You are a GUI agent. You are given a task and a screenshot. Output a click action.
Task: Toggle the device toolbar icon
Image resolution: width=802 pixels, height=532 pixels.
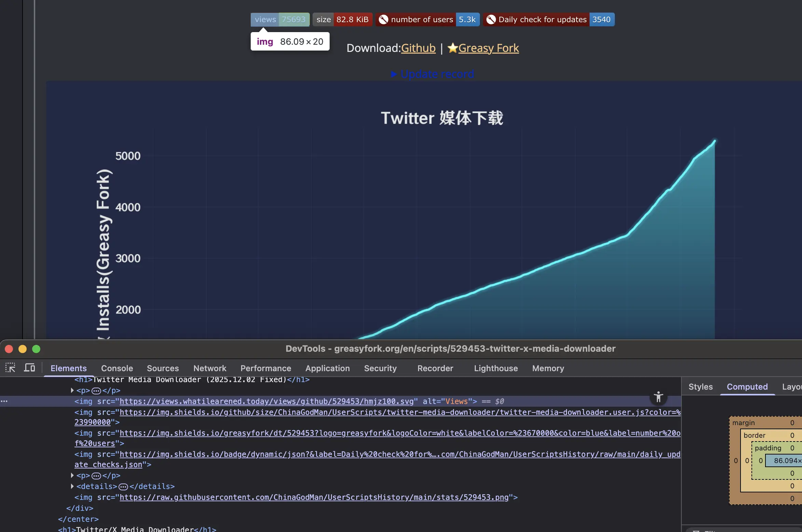[x=29, y=368]
